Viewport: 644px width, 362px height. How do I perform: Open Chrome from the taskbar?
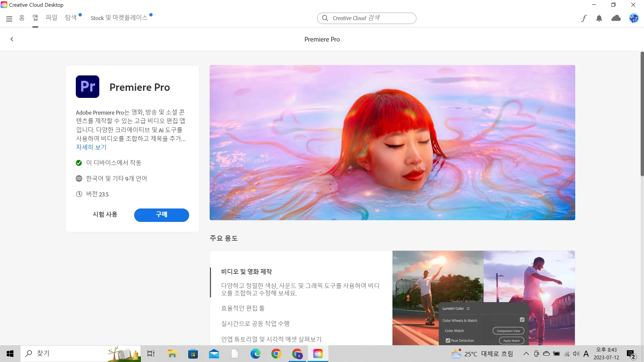(276, 354)
